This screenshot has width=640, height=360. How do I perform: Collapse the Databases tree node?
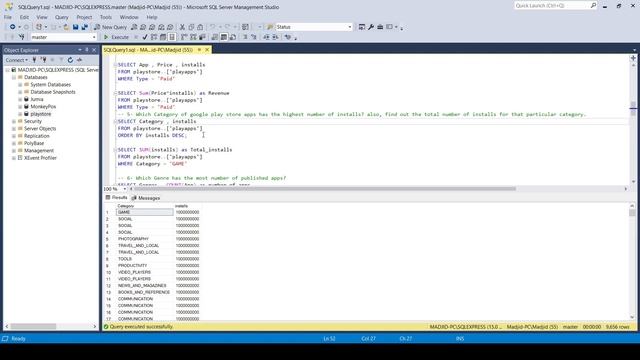14,77
